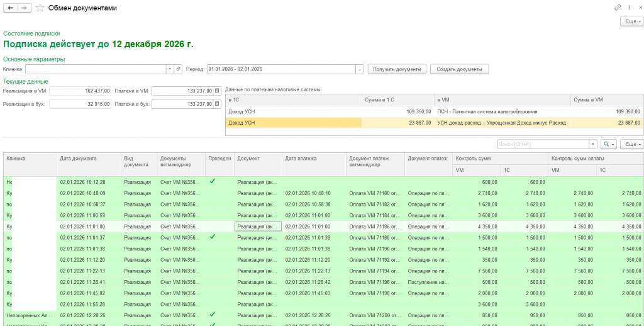
Task: Click Проведен checkmark in 12:28:25 row
Action: [x=213, y=315]
